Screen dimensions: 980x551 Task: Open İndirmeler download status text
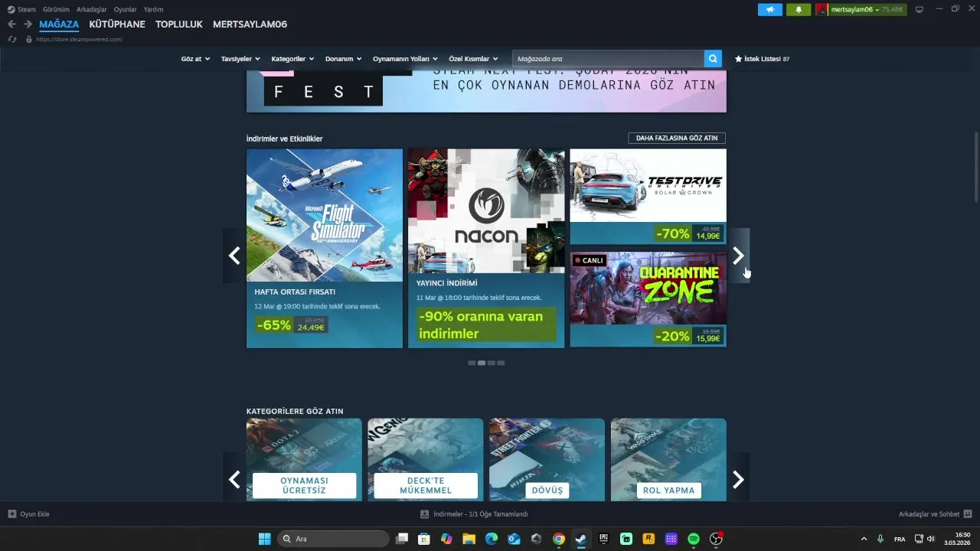[x=481, y=514]
